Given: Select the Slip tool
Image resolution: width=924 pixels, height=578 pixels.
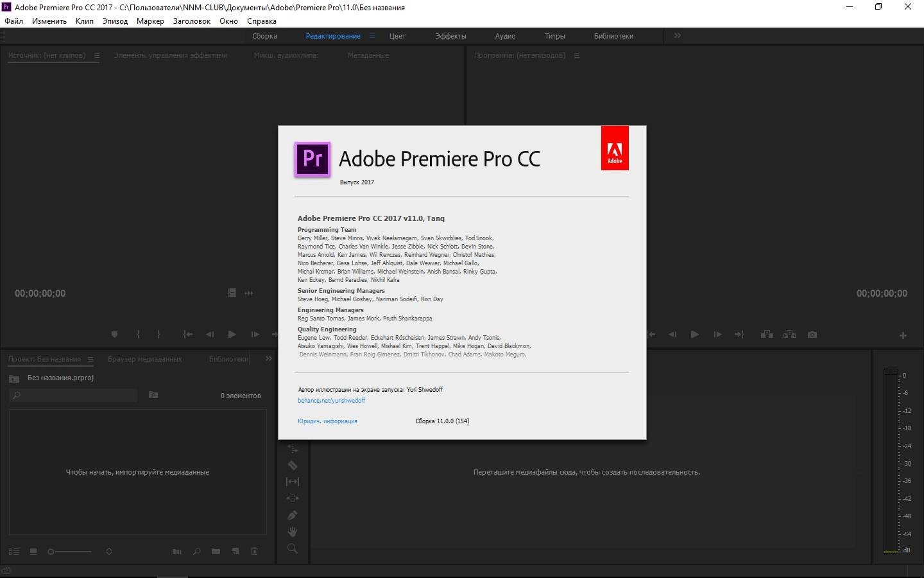Looking at the screenshot, I should tap(293, 482).
